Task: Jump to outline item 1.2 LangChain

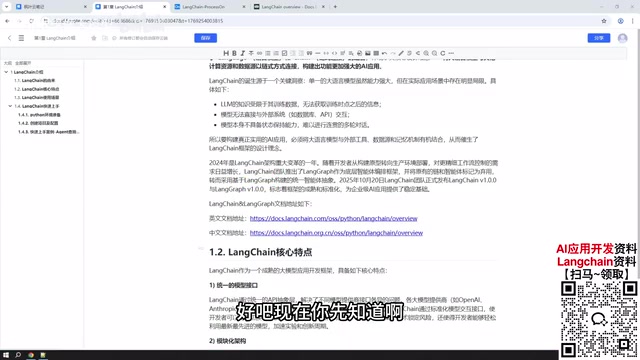Action: point(36,89)
